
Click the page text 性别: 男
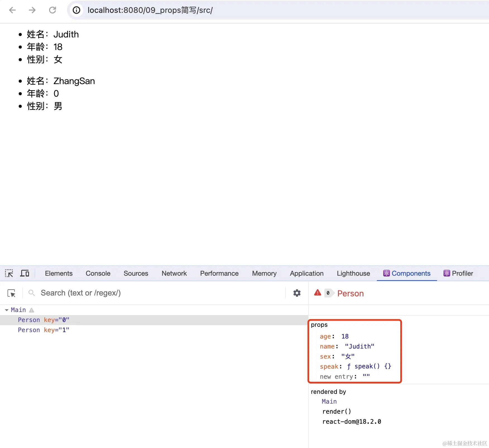pyautogui.click(x=45, y=106)
